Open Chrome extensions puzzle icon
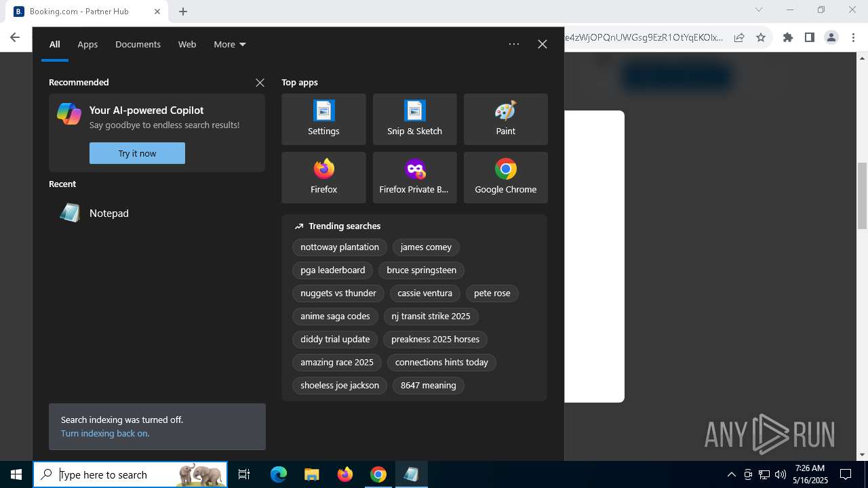The width and height of the screenshot is (868, 488). tap(788, 38)
